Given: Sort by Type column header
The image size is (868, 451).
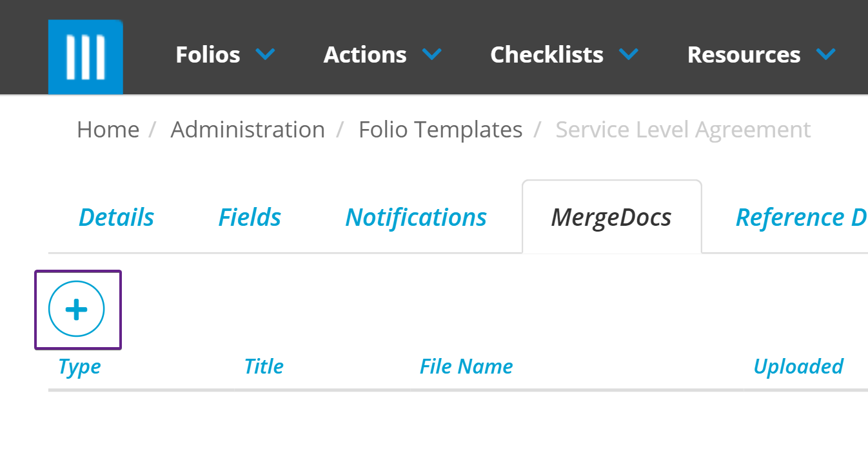Looking at the screenshot, I should click(x=79, y=366).
